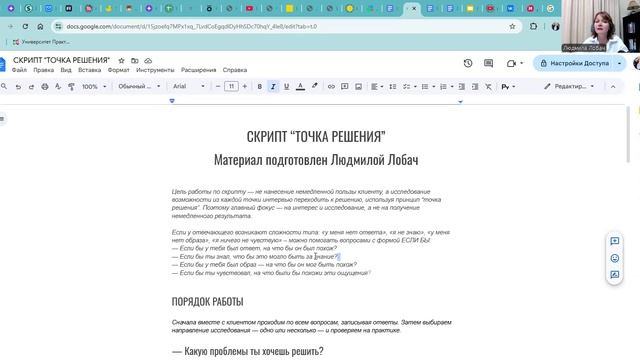Increase the paragraph indent

pyautogui.click(x=475, y=87)
